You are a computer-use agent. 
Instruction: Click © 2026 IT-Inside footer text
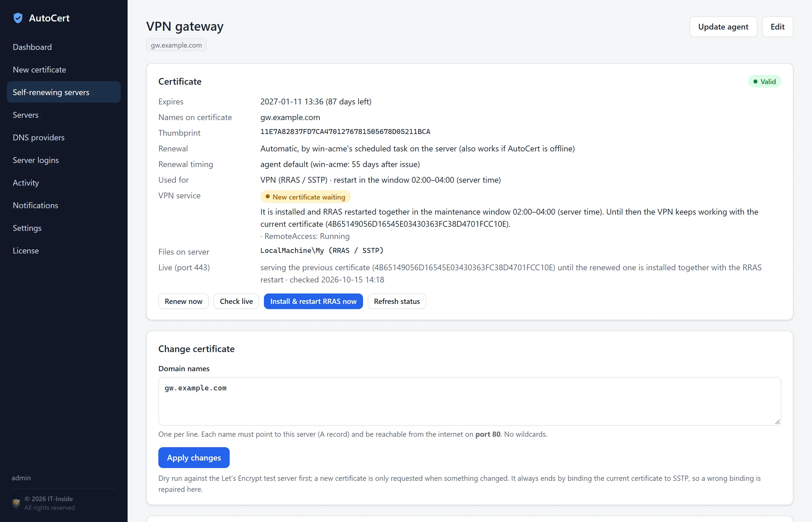(48, 499)
